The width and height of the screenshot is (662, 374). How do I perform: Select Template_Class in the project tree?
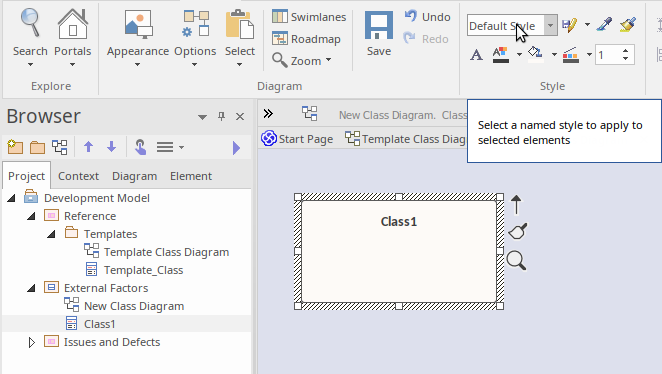click(x=143, y=270)
